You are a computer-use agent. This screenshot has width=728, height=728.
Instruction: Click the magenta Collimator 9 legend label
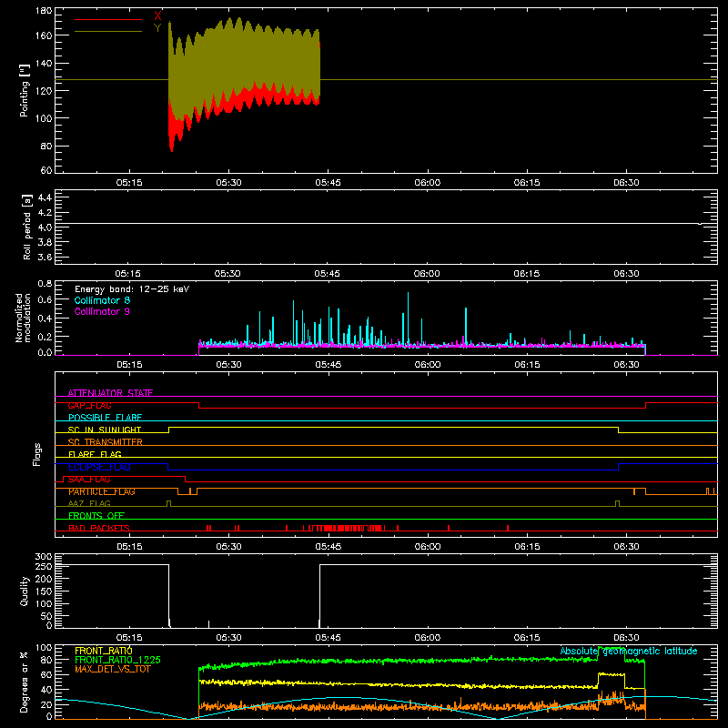[x=102, y=311]
